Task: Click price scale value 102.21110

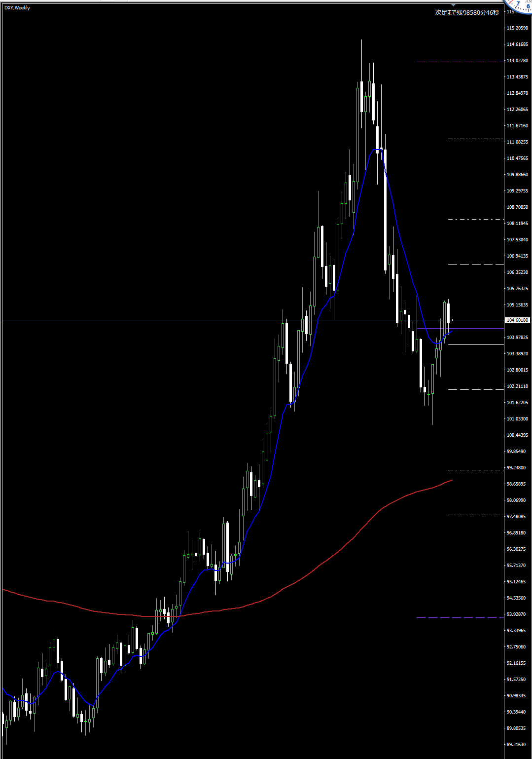Action: [x=517, y=386]
